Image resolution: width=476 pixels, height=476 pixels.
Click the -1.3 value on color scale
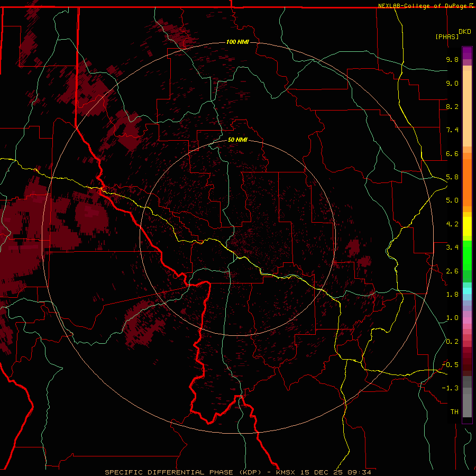451,388
